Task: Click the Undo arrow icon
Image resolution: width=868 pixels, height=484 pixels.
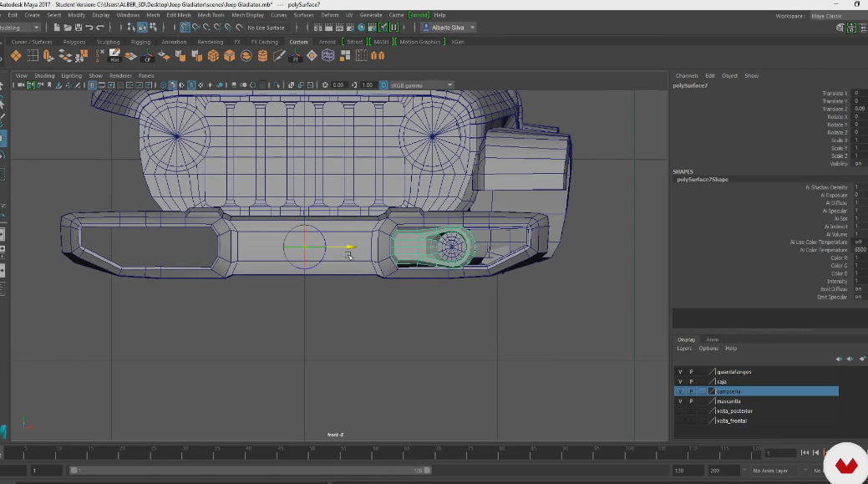Action: coord(89,28)
